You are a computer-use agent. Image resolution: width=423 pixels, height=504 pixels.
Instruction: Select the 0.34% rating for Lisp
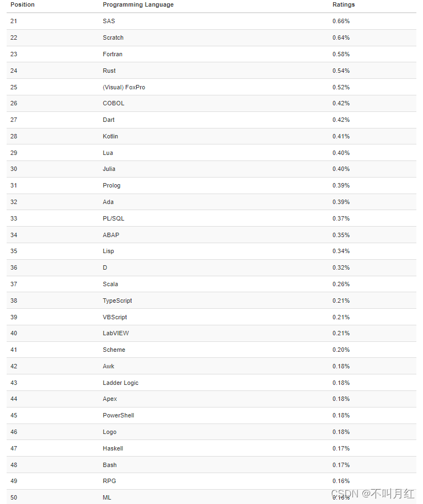341,251
